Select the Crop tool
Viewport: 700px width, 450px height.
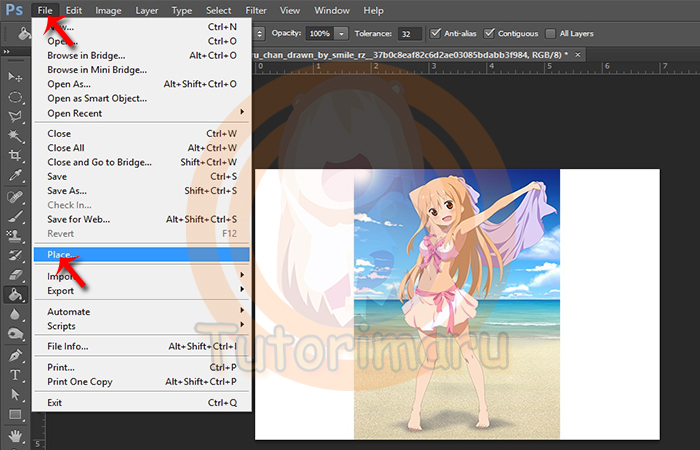(x=15, y=155)
